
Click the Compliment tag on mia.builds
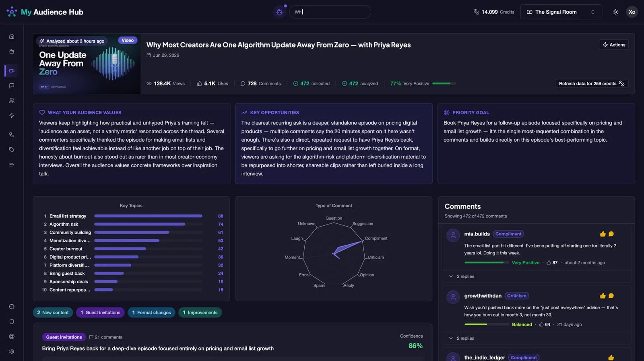click(x=508, y=234)
